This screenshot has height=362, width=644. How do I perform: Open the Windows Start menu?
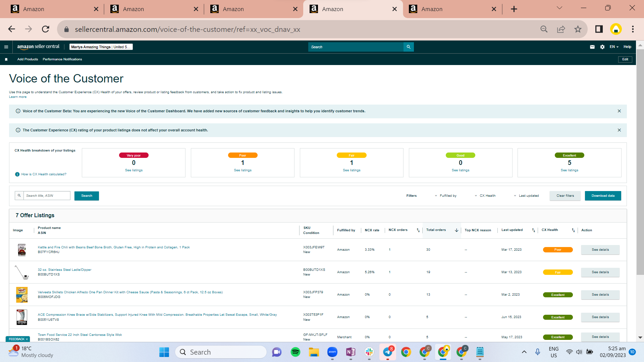click(164, 352)
